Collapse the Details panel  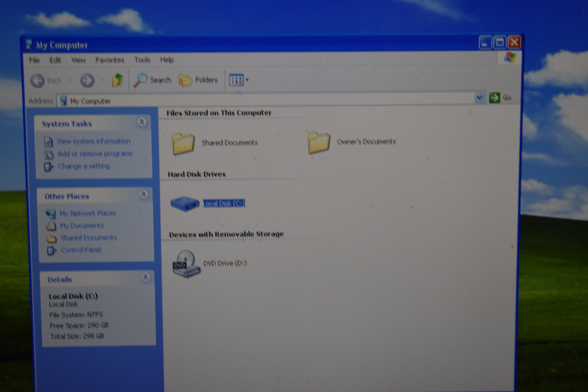coord(146,277)
